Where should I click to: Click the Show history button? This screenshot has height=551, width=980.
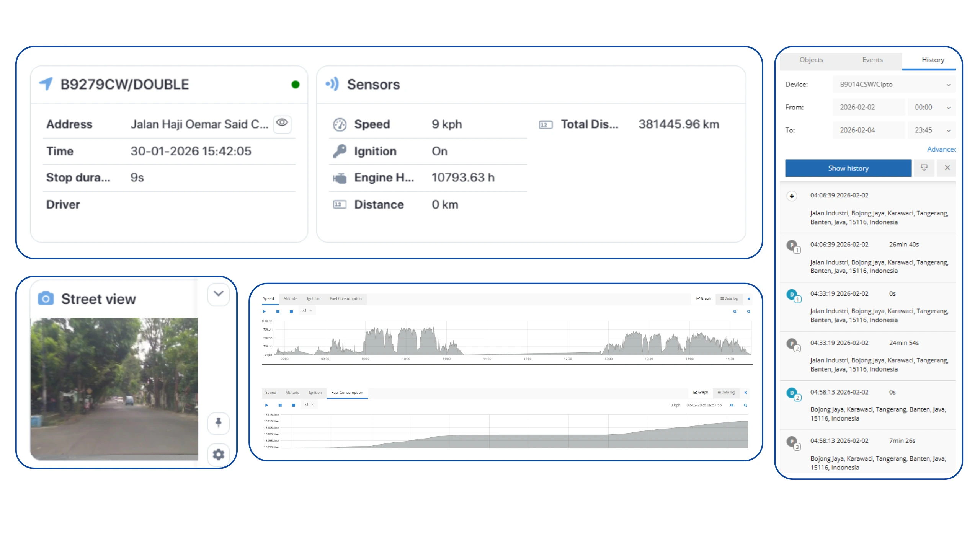(848, 168)
